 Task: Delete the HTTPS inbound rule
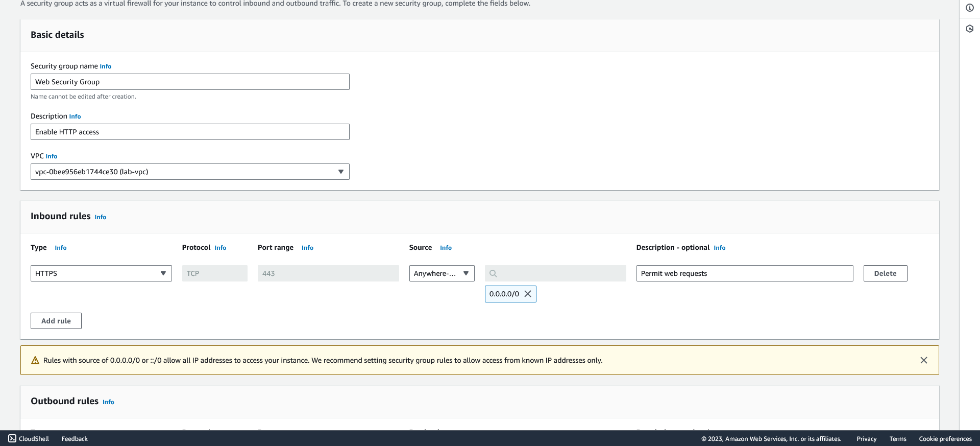pos(885,273)
